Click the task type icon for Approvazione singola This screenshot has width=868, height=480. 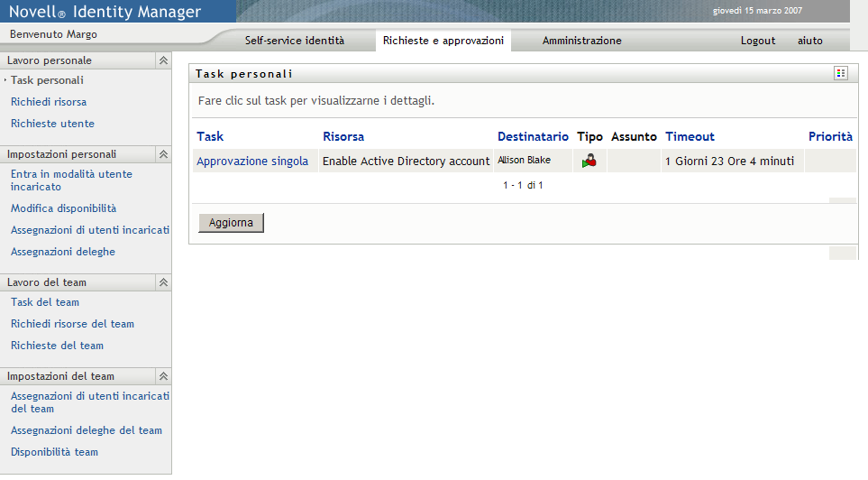pos(589,162)
